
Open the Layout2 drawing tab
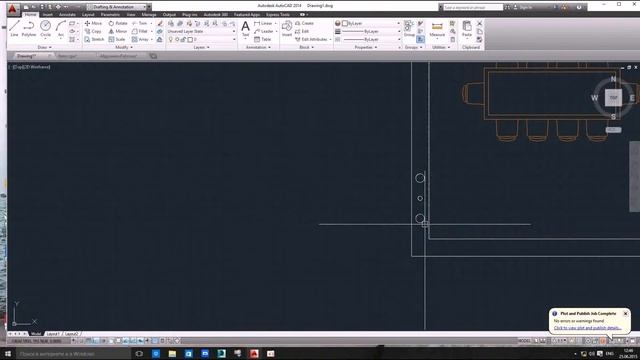71,334
